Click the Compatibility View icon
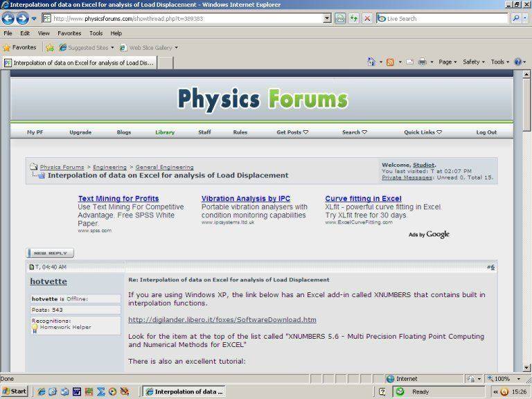 (x=340, y=18)
